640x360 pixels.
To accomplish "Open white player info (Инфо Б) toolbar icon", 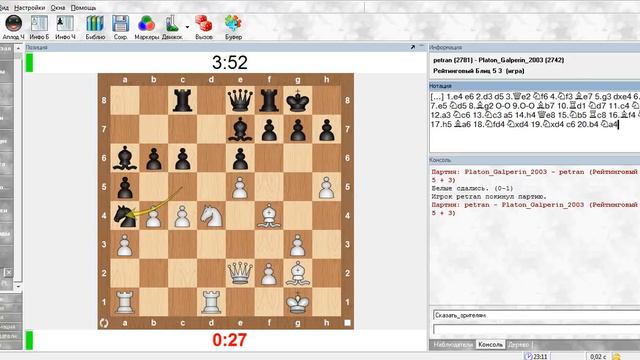I will [x=39, y=24].
